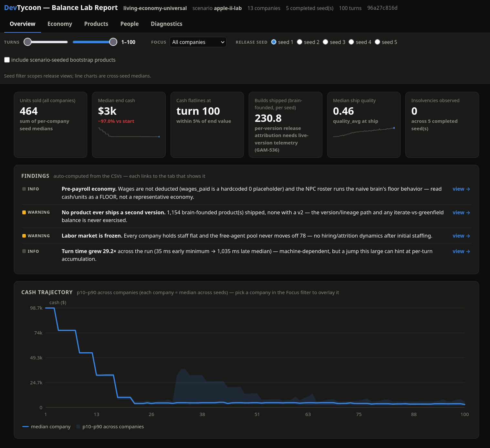Viewport: 490px width, 448px height.
Task: Switch to the Economy tab
Action: click(x=60, y=24)
